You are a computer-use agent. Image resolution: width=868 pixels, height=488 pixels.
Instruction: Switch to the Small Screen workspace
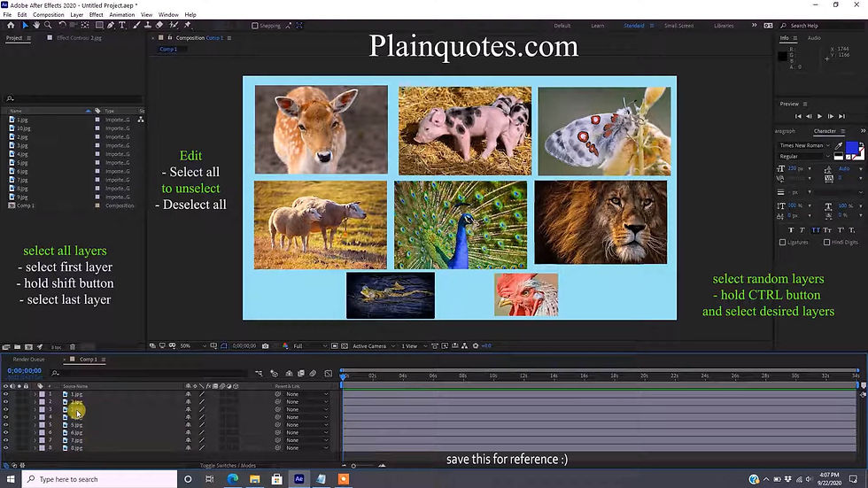click(x=678, y=26)
